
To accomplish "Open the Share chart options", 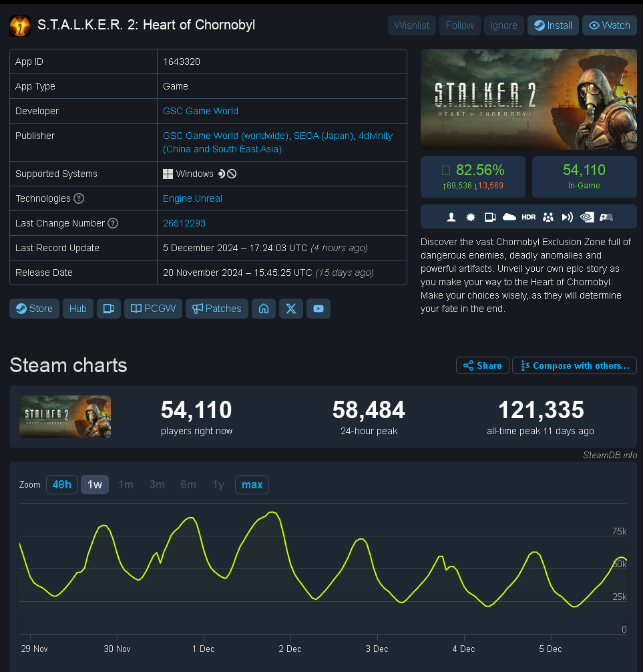I will pyautogui.click(x=482, y=365).
